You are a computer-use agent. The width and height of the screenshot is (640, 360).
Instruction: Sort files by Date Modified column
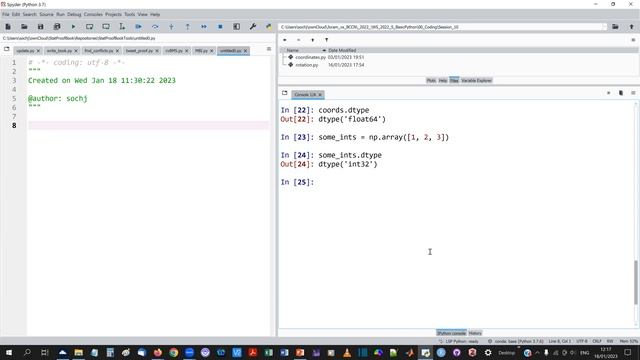pyautogui.click(x=342, y=50)
